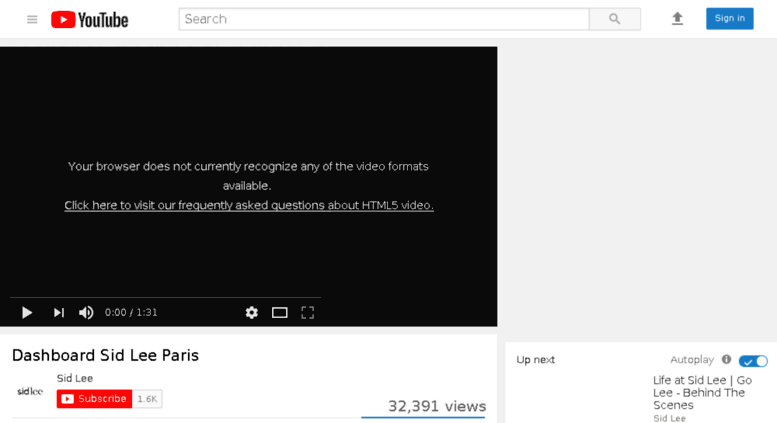The height and width of the screenshot is (423, 777).
Task: Mute the video volume
Action: point(86,313)
